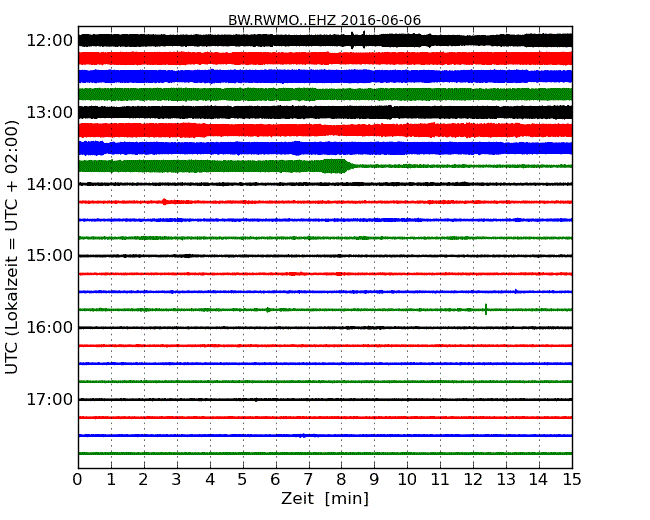
Task: Click x-axis tick label 15
Action: click(572, 480)
